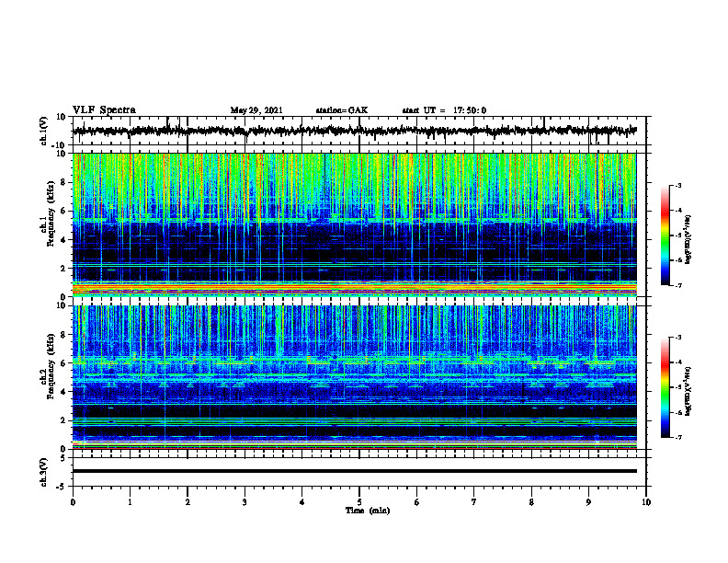Click time axis tick label "8"

point(531,502)
